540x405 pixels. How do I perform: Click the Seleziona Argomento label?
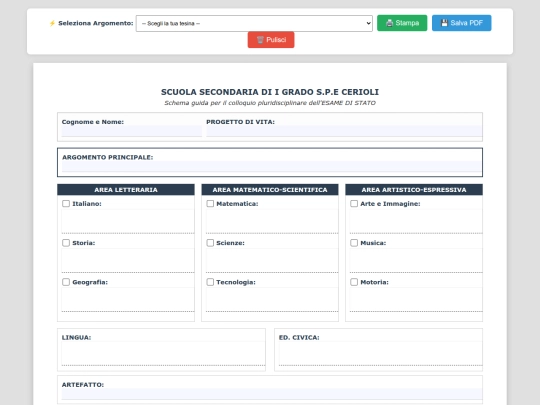[x=95, y=23]
